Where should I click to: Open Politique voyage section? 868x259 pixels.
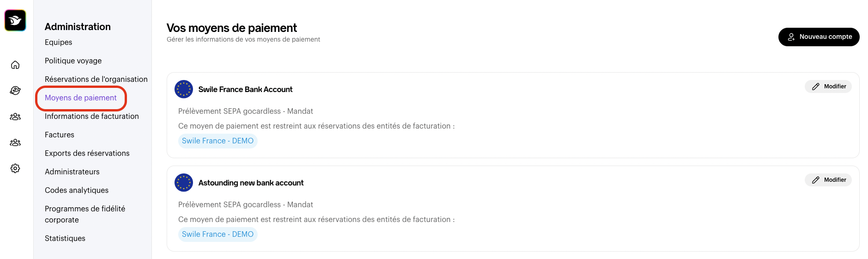point(73,61)
